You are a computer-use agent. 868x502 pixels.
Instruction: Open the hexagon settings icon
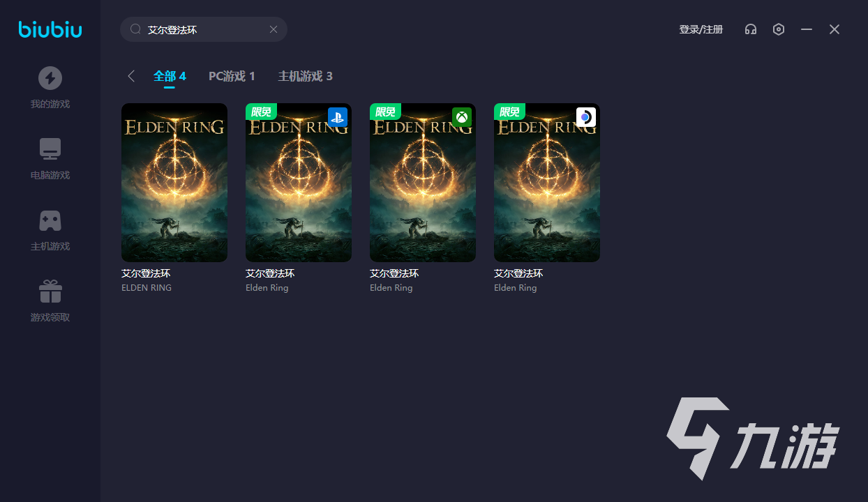[779, 29]
